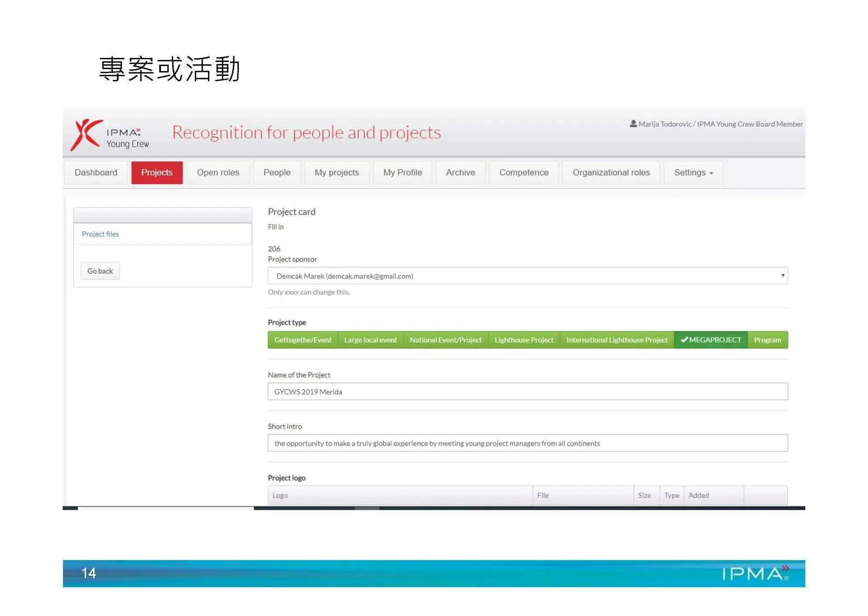Select the MEGAPROJECT project type
This screenshot has width=868, height=616.
(x=710, y=340)
